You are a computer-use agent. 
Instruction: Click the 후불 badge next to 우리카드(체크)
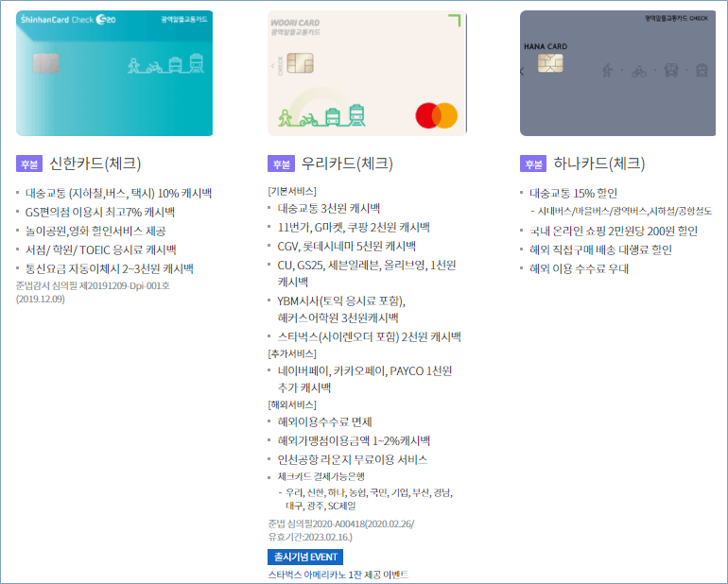point(282,163)
